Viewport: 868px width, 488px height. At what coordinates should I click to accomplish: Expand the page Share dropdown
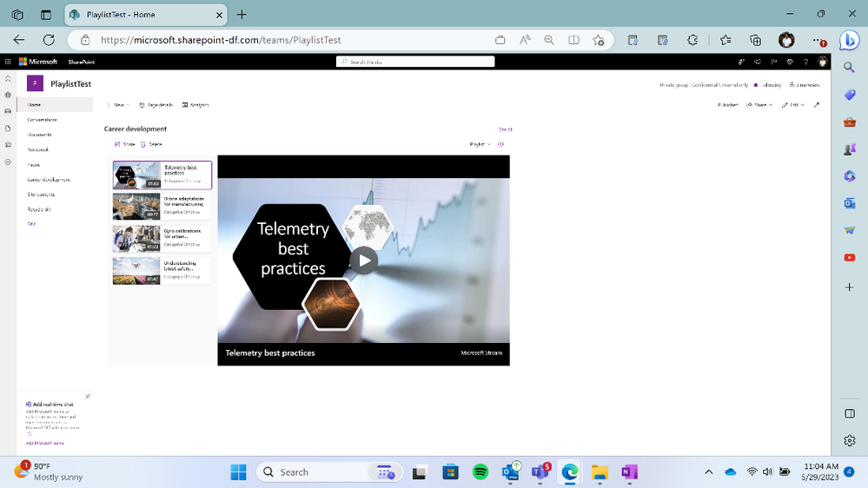[x=759, y=105]
